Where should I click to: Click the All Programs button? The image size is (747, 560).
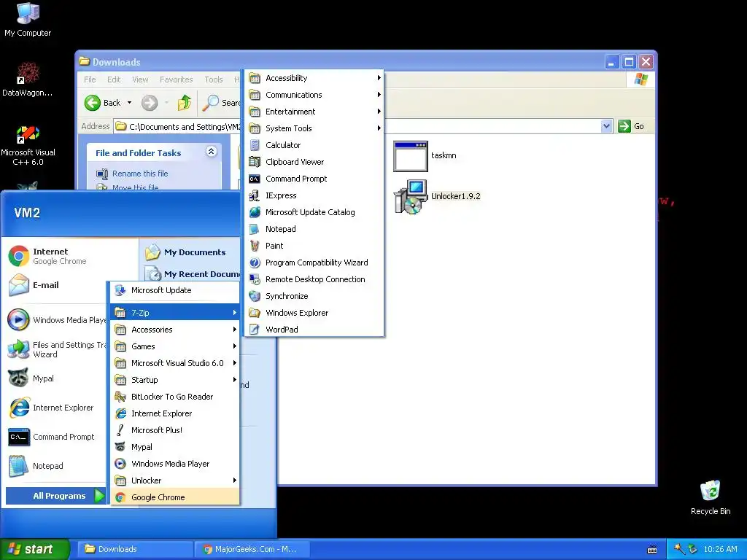(55, 496)
